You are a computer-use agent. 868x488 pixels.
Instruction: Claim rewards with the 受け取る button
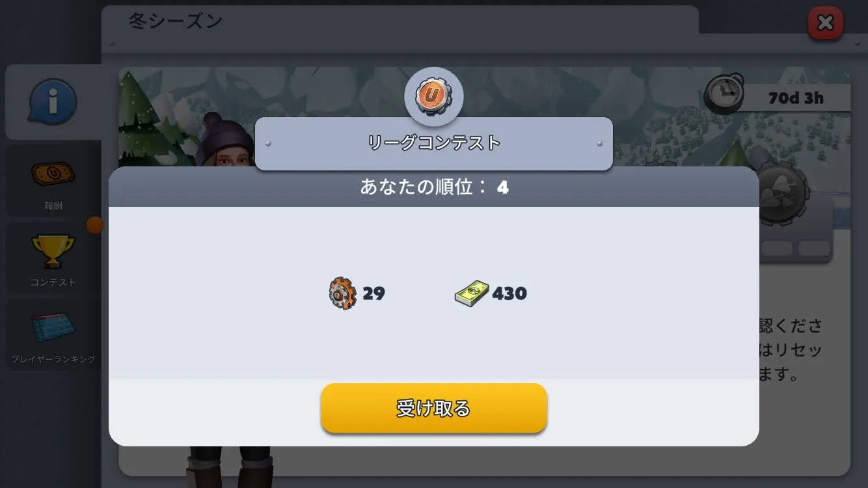pyautogui.click(x=433, y=409)
